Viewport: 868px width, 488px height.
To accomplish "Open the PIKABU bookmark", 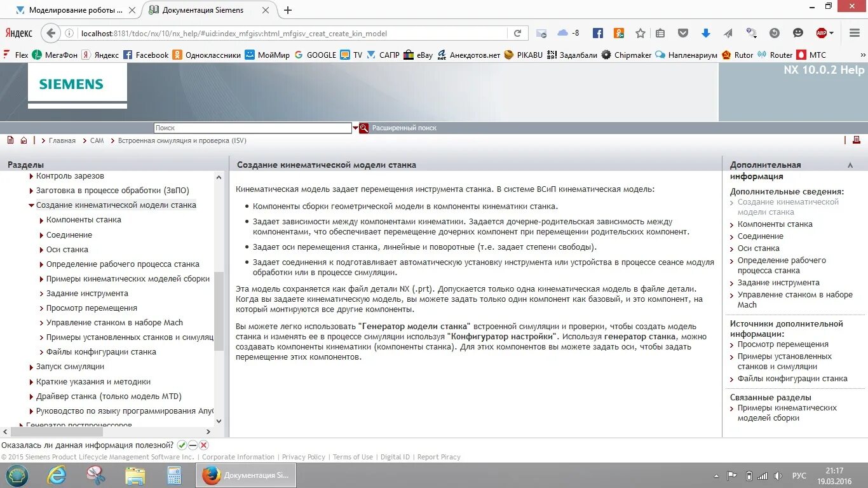I will coord(523,55).
